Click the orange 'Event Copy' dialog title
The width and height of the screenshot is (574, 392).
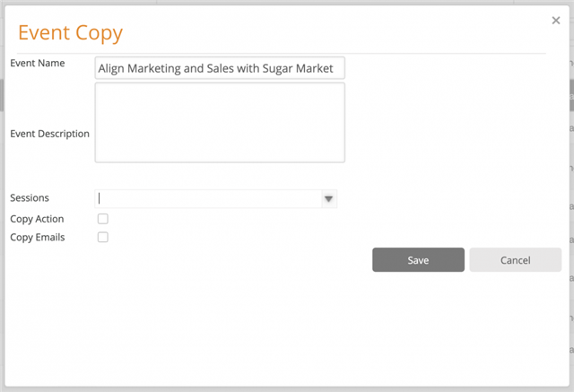pos(70,33)
